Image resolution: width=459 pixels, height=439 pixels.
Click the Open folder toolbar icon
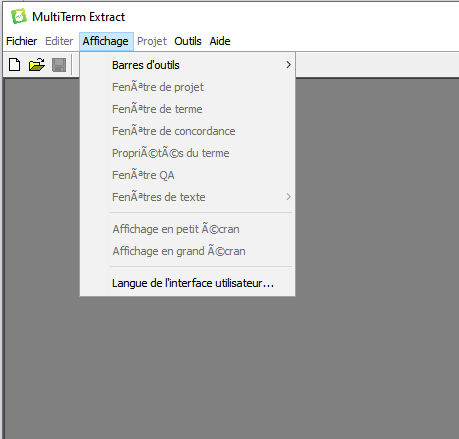point(37,65)
